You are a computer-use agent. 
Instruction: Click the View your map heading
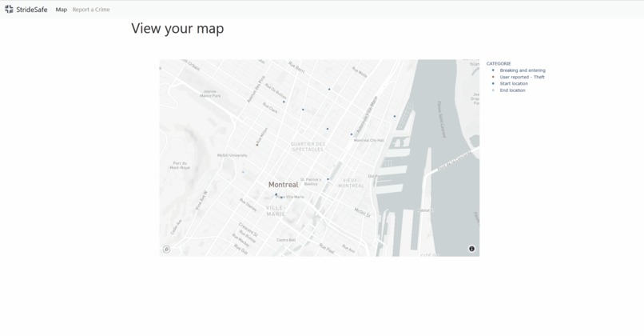coord(177,28)
